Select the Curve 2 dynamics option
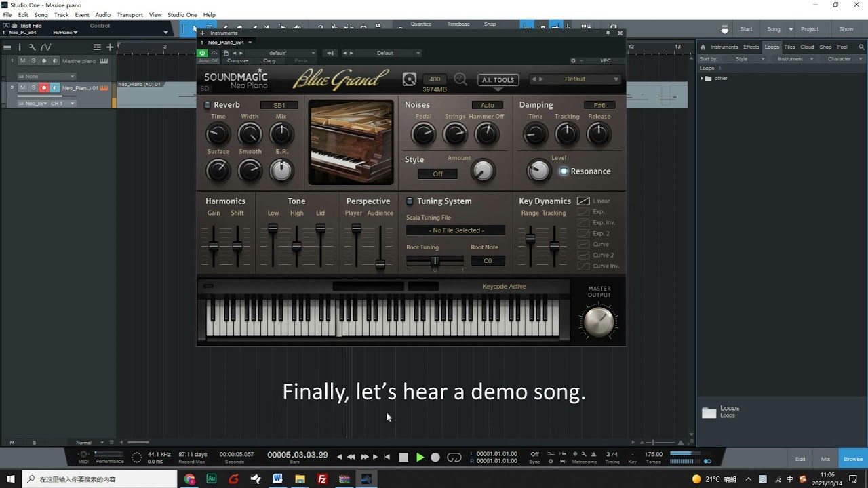The height and width of the screenshot is (488, 868). tap(583, 256)
